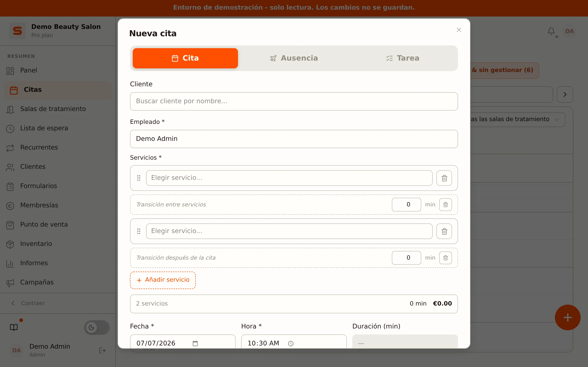Image resolution: width=588 pixels, height=367 pixels.
Task: Open the help book icon in sidebar
Action: tap(14, 328)
